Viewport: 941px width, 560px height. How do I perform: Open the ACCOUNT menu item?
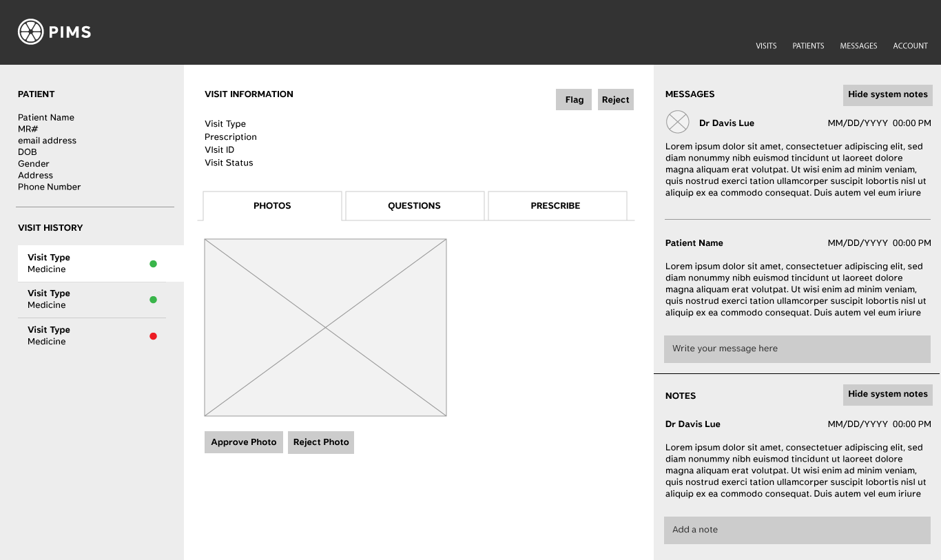(910, 45)
